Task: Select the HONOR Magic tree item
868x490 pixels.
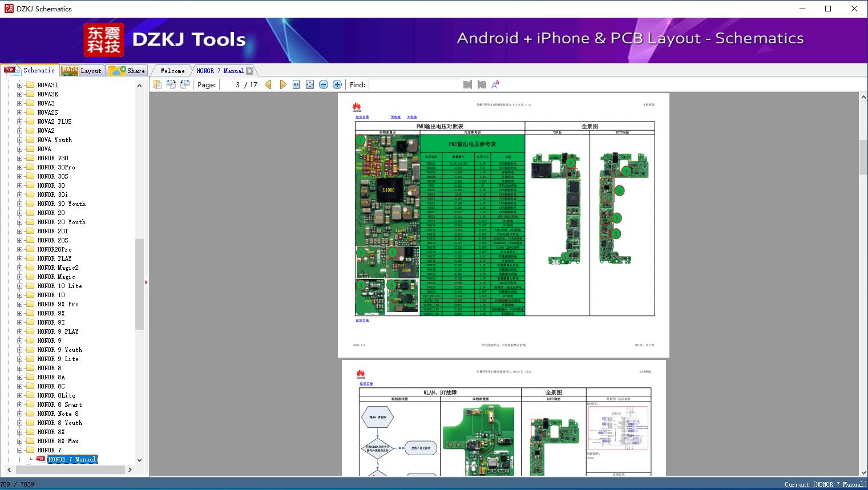Action: [56, 277]
